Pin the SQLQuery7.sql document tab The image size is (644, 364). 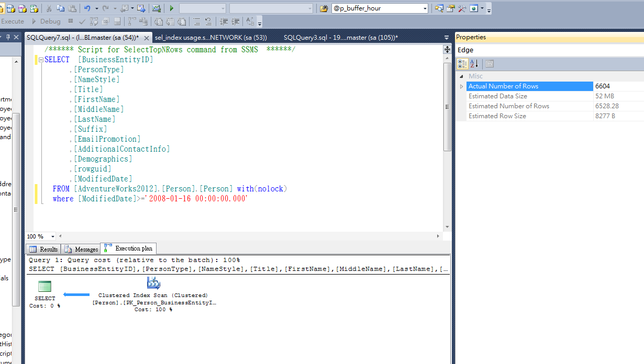click(x=7, y=37)
